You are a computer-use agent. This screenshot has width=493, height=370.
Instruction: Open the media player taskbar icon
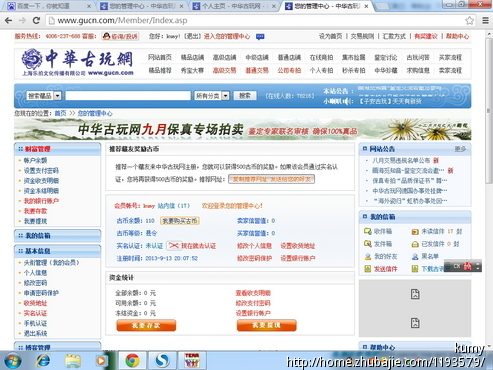(101, 361)
